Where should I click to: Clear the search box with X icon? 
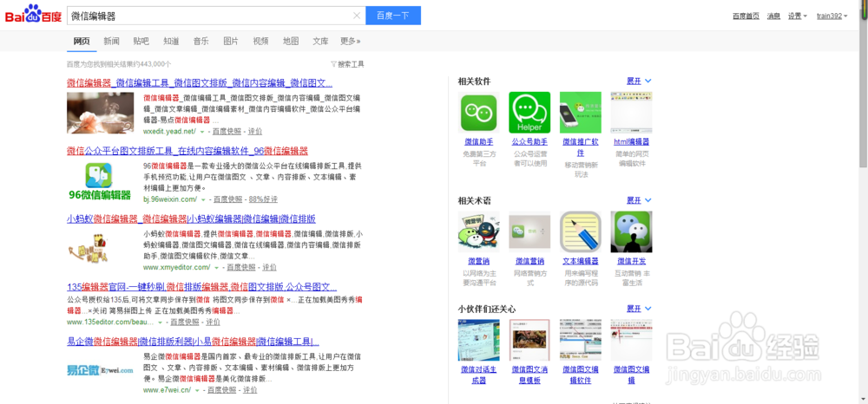pyautogui.click(x=357, y=16)
